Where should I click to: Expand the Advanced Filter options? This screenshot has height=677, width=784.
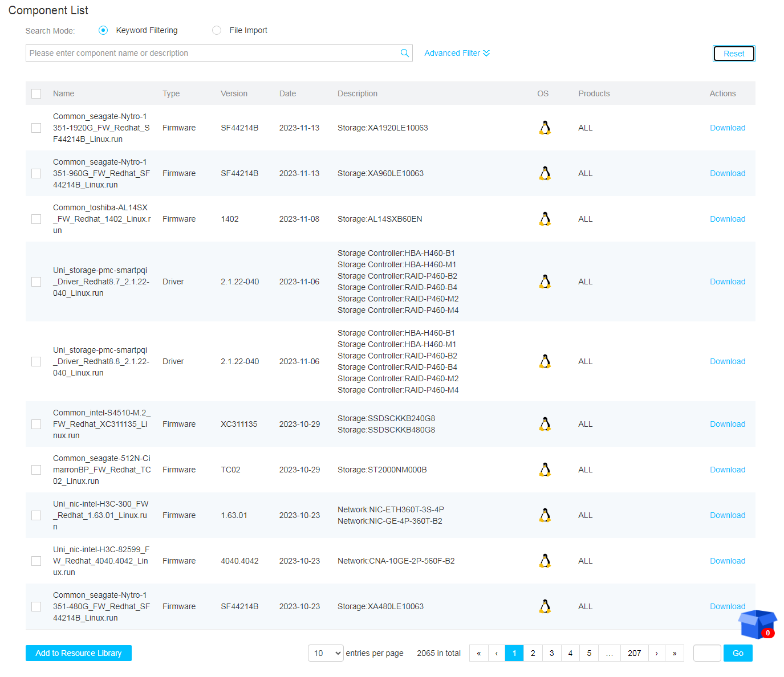(457, 53)
